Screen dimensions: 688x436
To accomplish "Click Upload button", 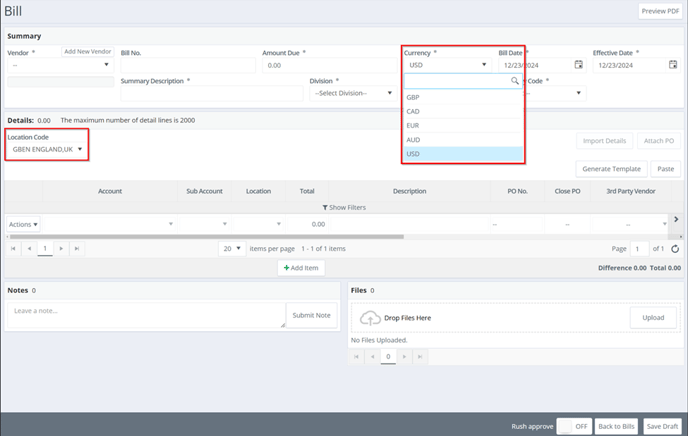I will coord(653,318).
